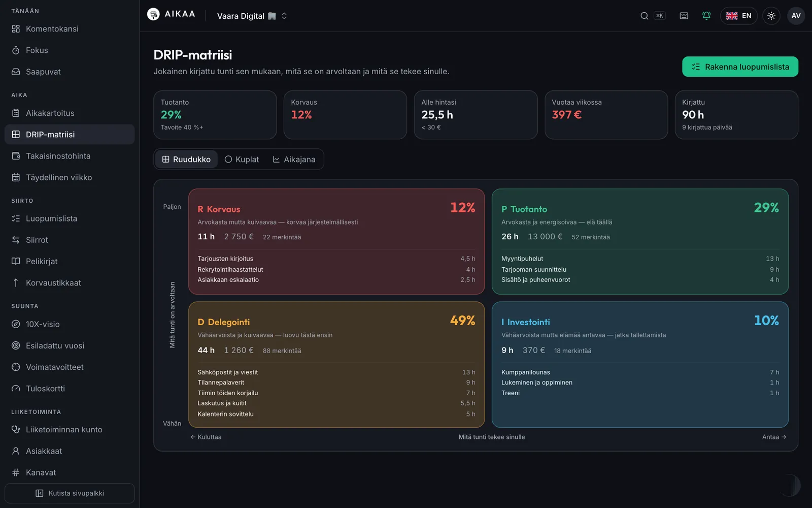Open the search icon in top bar
Viewport: 812px width, 508px height.
(644, 16)
